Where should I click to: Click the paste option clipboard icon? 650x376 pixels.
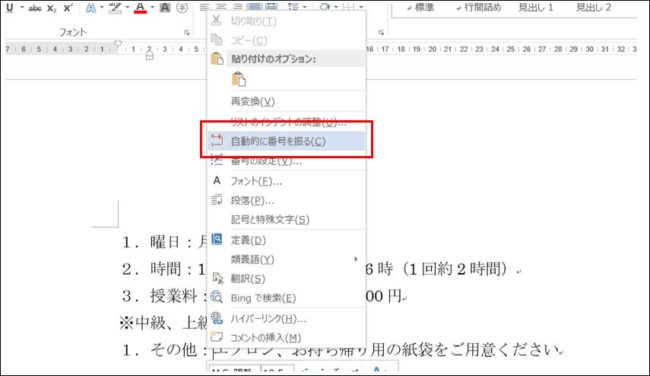coord(239,79)
